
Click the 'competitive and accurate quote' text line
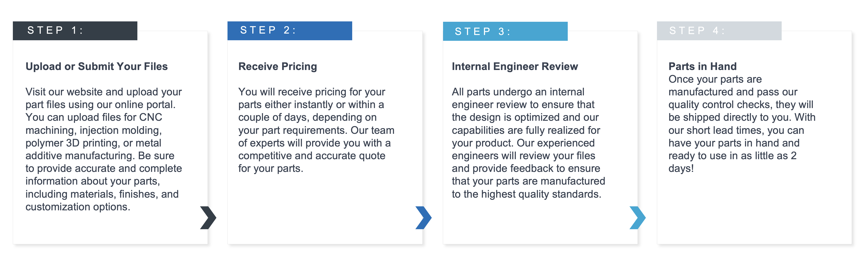[x=312, y=156]
